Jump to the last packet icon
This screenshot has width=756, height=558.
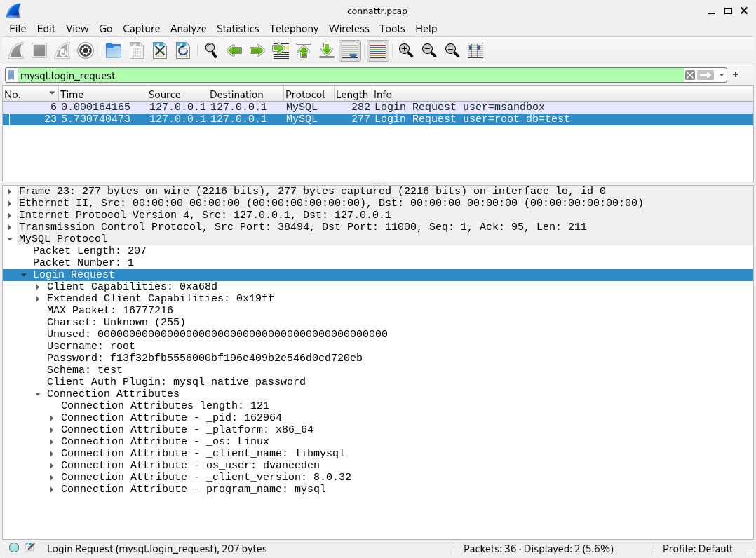point(326,50)
